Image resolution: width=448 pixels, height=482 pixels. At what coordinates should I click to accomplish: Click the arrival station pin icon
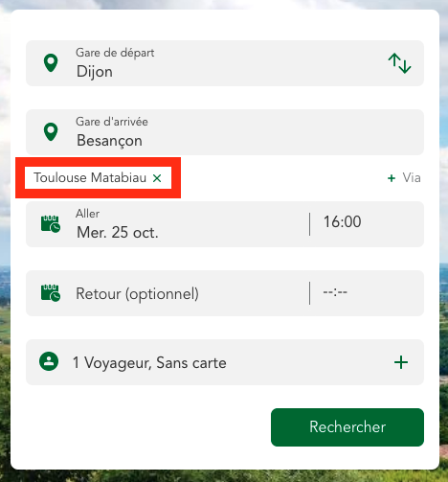click(51, 132)
